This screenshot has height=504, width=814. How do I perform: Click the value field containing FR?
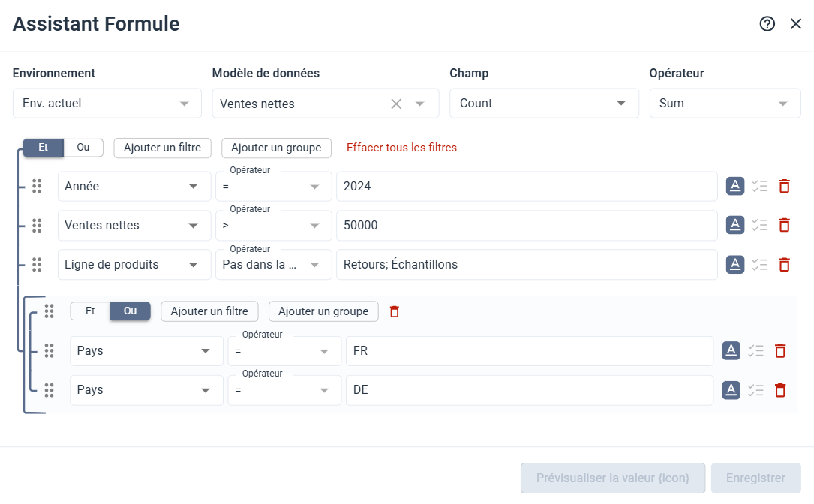click(530, 351)
